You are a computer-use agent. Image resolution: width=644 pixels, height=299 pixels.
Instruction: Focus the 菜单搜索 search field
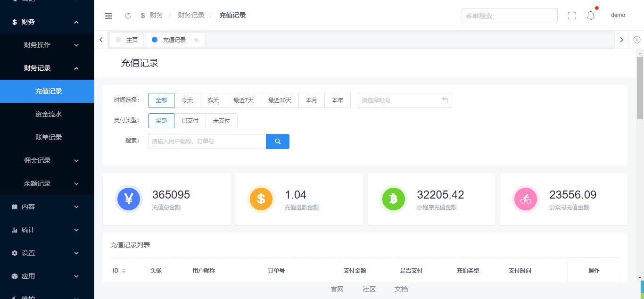click(x=509, y=16)
